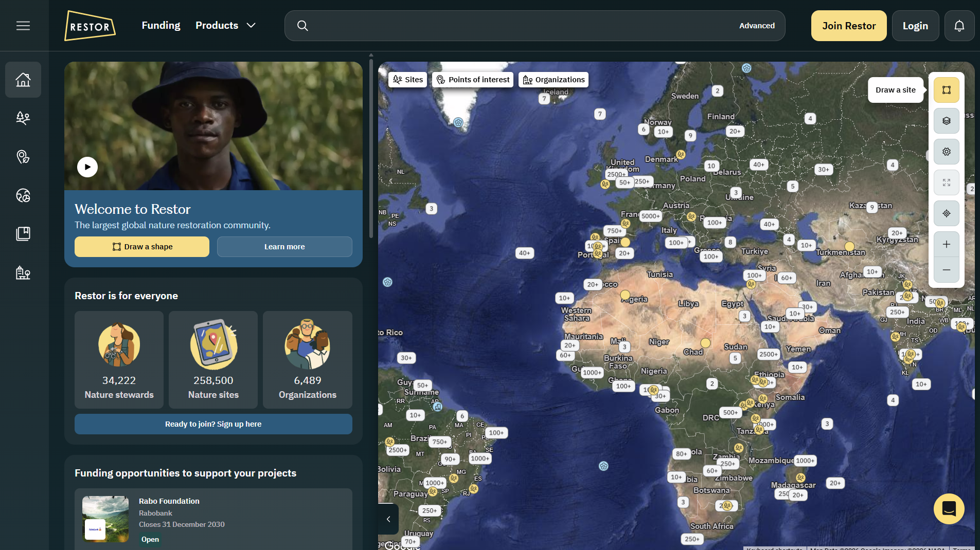The height and width of the screenshot is (550, 980).
Task: Toggle Points of interest filter
Action: (x=473, y=80)
